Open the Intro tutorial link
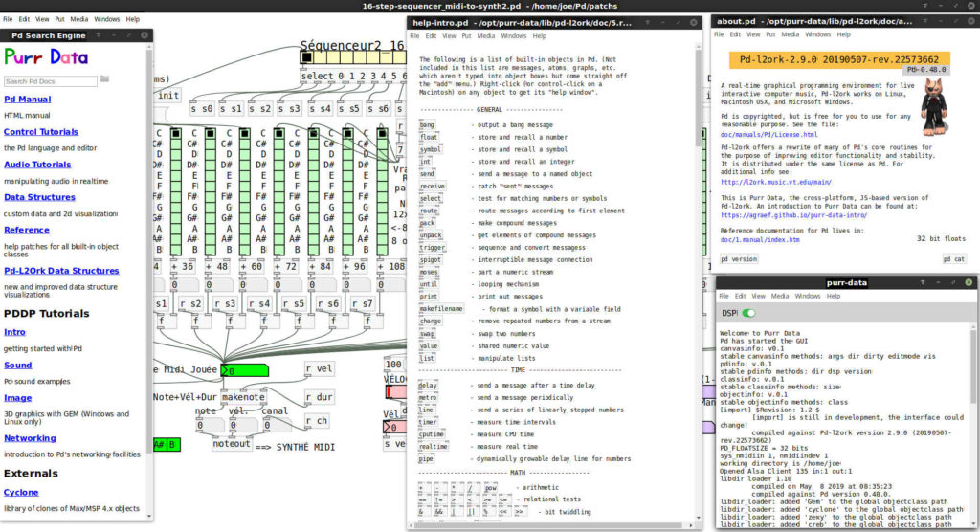The width and height of the screenshot is (980, 532). (x=15, y=332)
